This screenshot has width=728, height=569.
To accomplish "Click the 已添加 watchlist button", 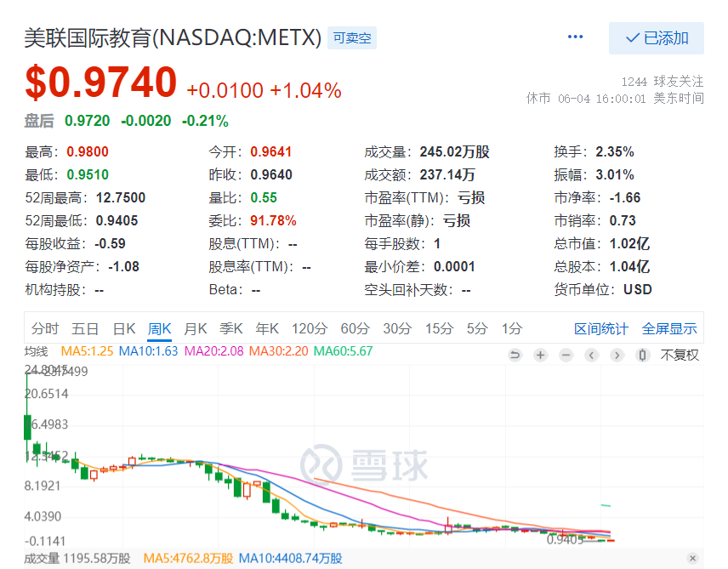I will [x=656, y=38].
